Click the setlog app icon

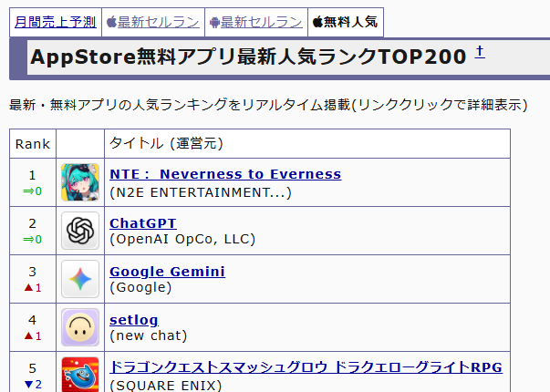coord(80,327)
